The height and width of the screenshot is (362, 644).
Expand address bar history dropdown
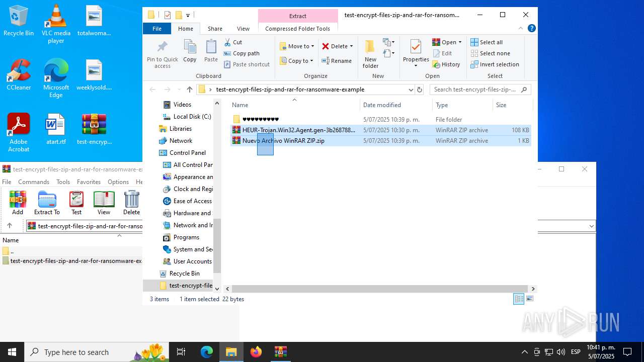tap(411, 89)
